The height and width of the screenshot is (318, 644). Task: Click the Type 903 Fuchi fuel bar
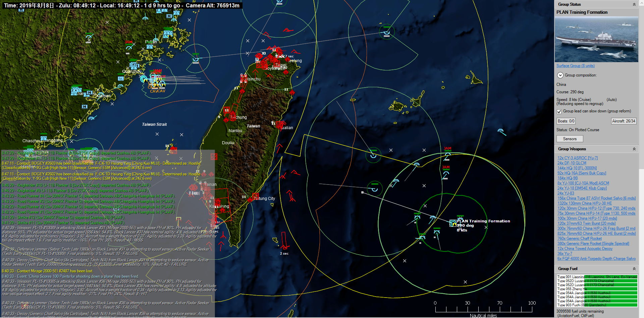pyautogui.click(x=597, y=305)
